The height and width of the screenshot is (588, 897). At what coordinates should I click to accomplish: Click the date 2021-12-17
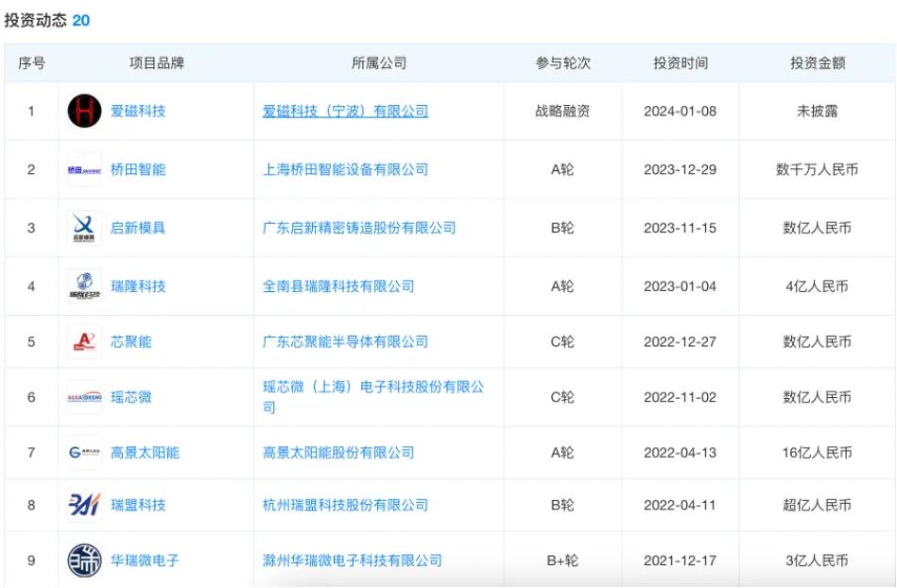click(x=681, y=561)
